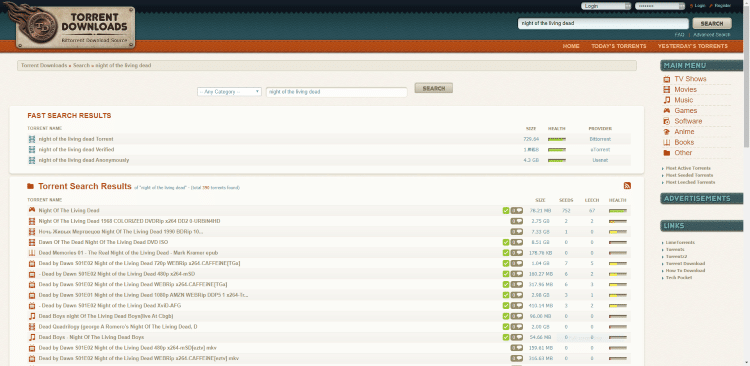Click the How To Download link
750x366 pixels.
[685, 270]
